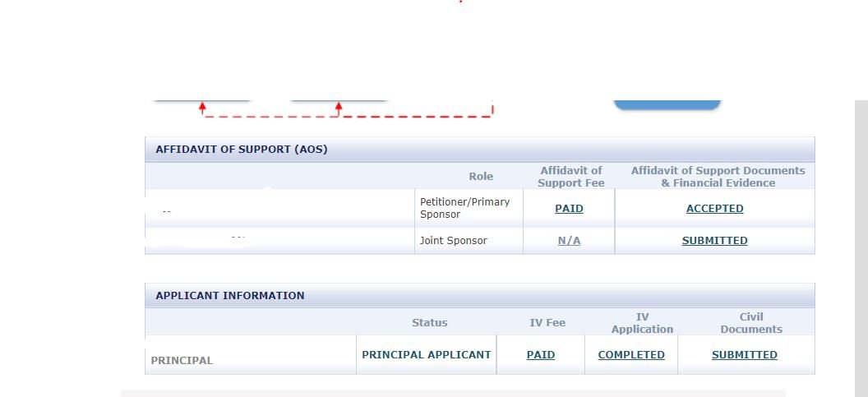This screenshot has width=868, height=397.
Task: Click the Documents & Financial Evidence column header
Action: (718, 177)
